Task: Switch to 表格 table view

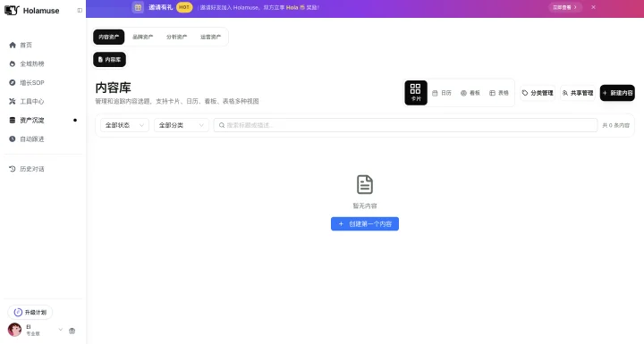Action: pos(499,93)
